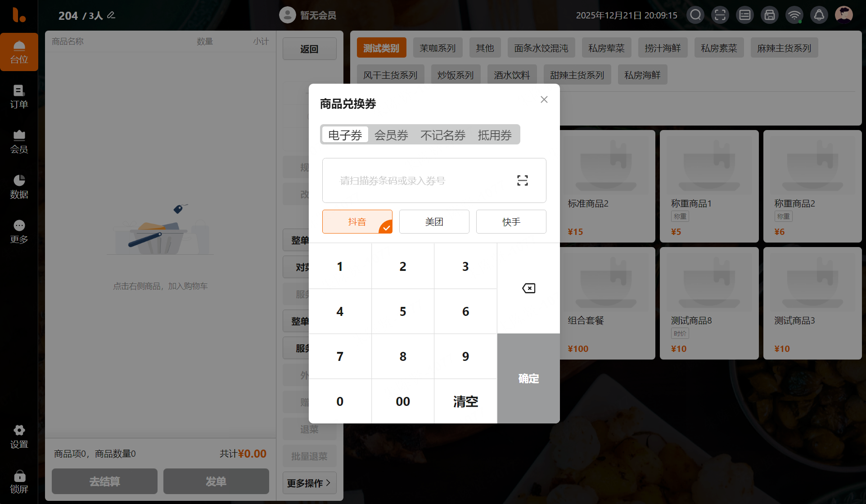Expand 更多操作 menu
The height and width of the screenshot is (504, 866).
309,483
